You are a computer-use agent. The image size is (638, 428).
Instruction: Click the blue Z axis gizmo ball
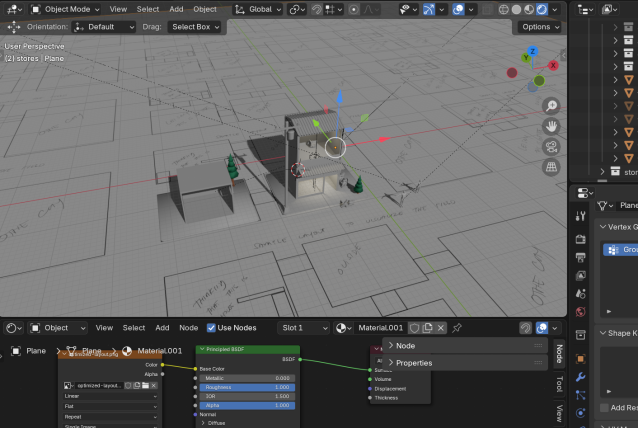click(x=532, y=51)
